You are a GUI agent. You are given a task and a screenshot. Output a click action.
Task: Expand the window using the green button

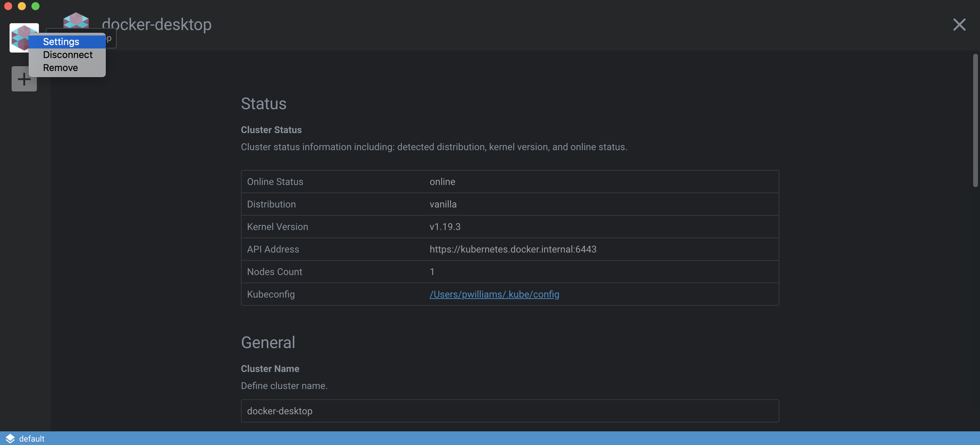(x=35, y=6)
